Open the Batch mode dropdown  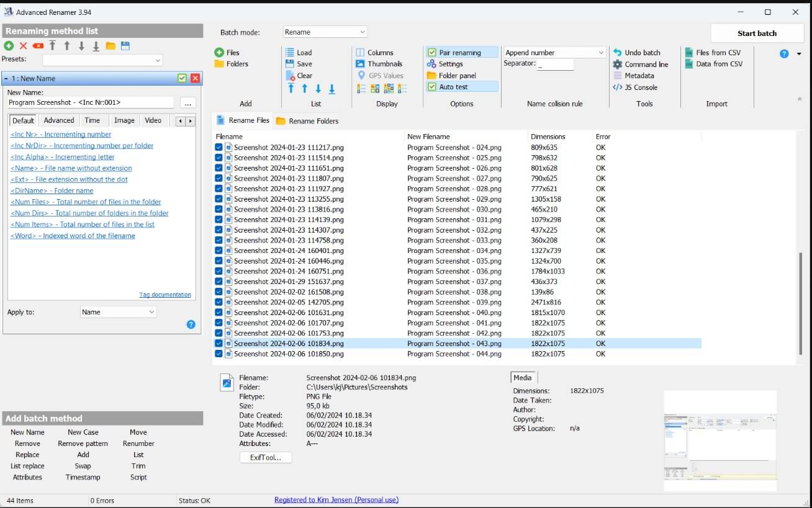tap(325, 32)
